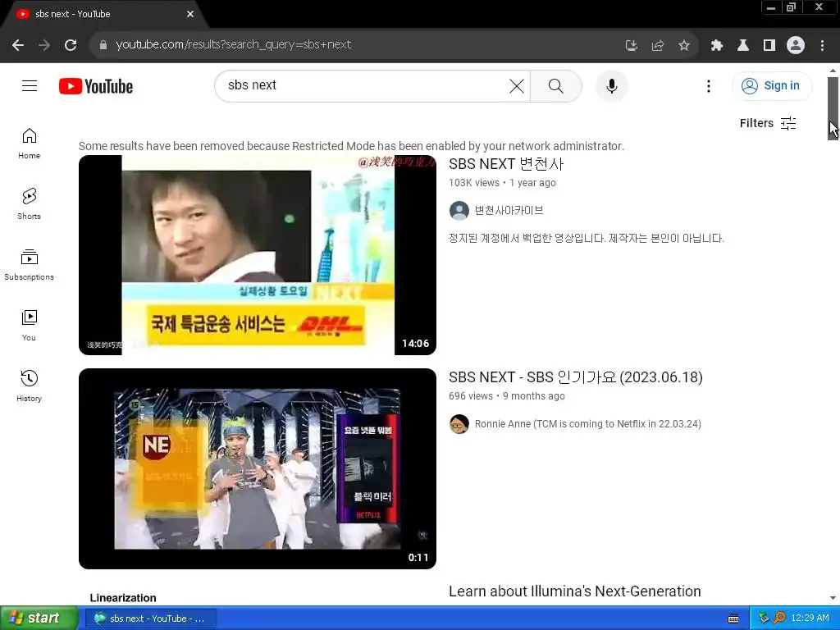840x630 pixels.
Task: Click the page vertical scrollbar thumb
Action: [x=833, y=108]
